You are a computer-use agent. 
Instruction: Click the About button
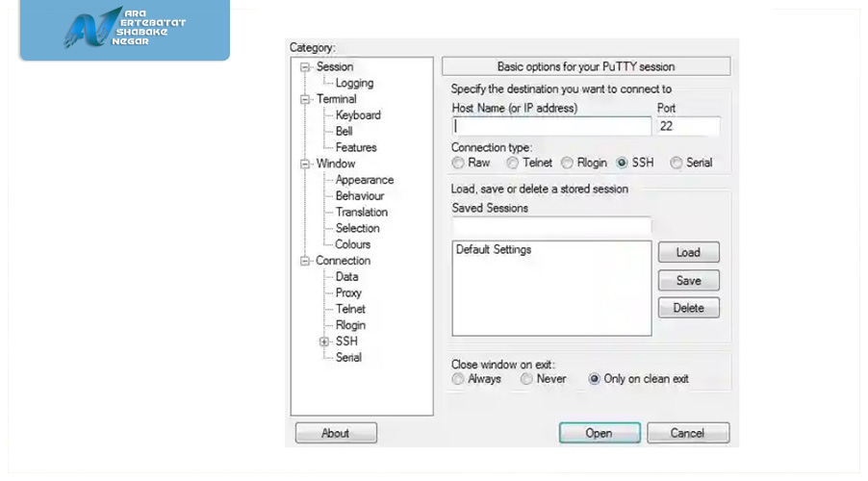tap(336, 433)
